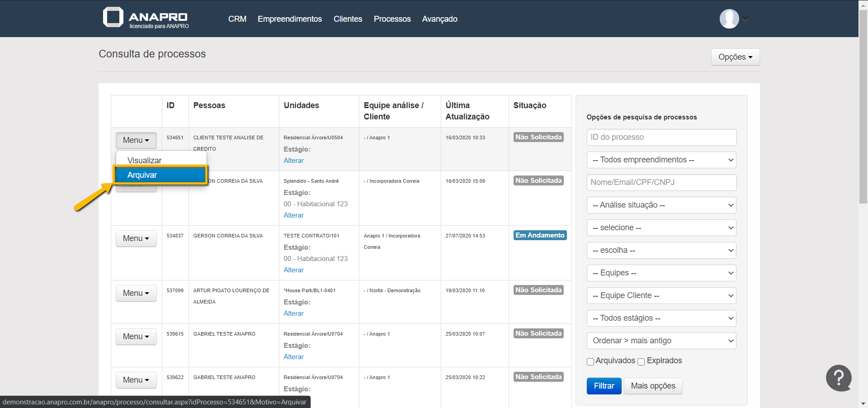This screenshot has width=868, height=408.
Task: Open the user profile avatar menu
Action: pyautogui.click(x=729, y=19)
